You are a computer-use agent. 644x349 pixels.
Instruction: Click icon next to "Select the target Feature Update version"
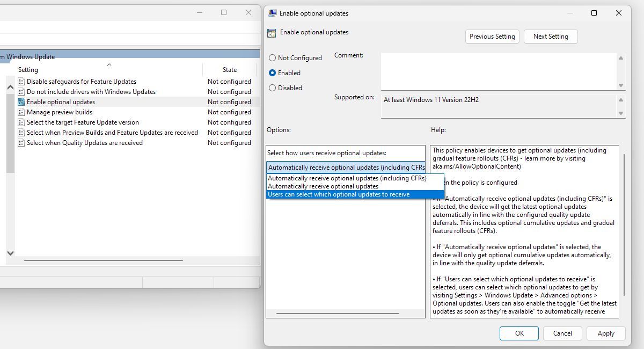coord(20,122)
